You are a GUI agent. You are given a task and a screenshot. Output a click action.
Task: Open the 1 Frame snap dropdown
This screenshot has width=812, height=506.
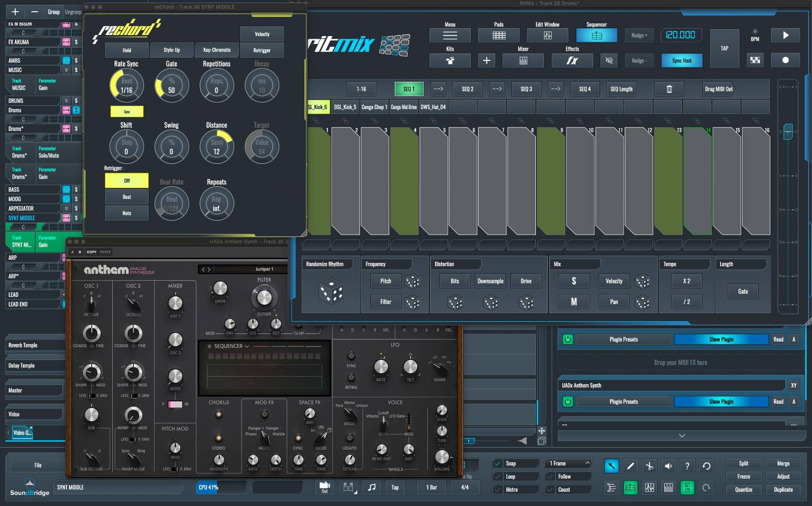point(568,463)
